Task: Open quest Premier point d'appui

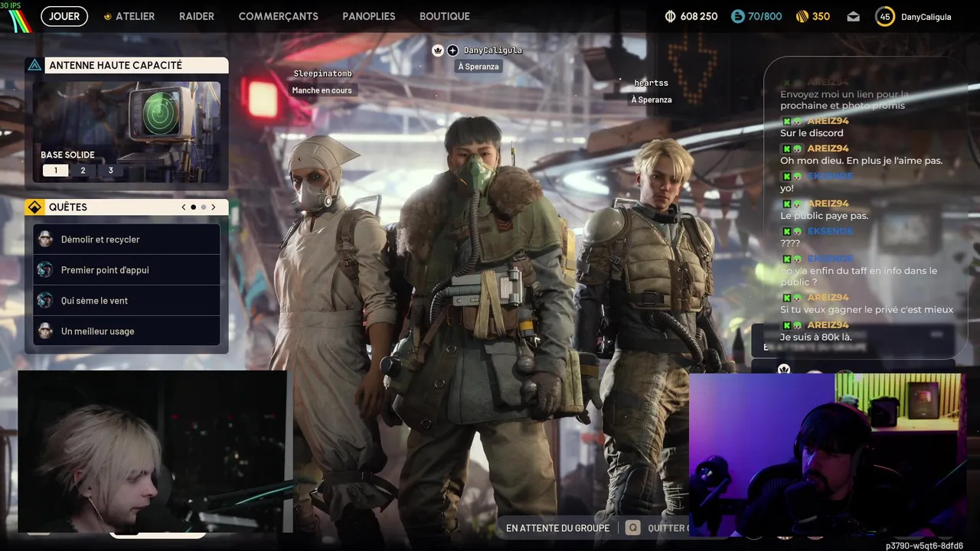Action: [127, 270]
